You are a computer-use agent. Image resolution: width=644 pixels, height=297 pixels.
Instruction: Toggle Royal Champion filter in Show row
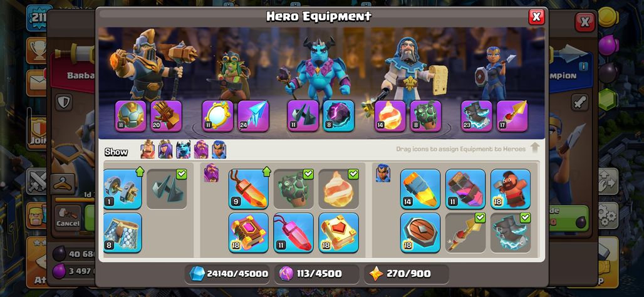[219, 150]
